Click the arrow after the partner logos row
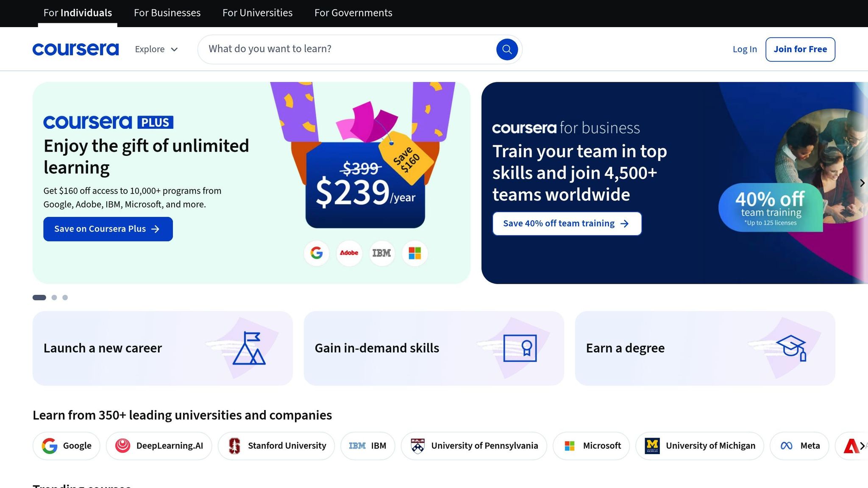This screenshot has height=488, width=868. [863, 446]
